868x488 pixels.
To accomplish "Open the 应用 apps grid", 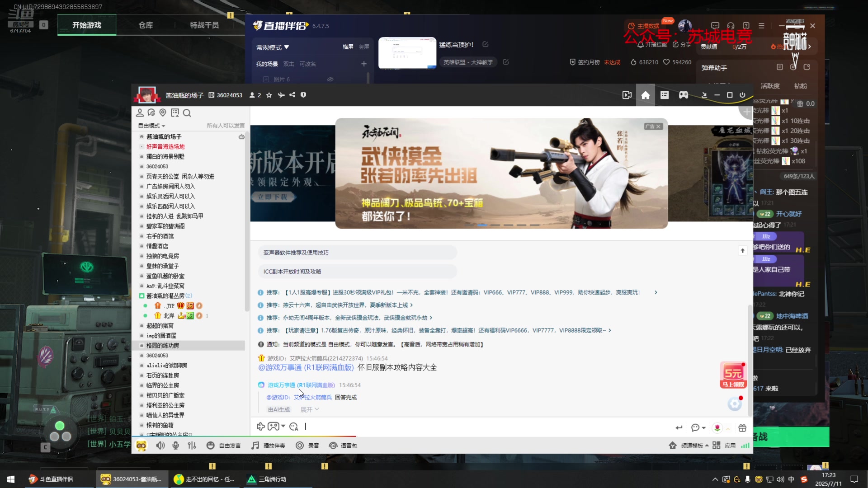I will point(724,446).
